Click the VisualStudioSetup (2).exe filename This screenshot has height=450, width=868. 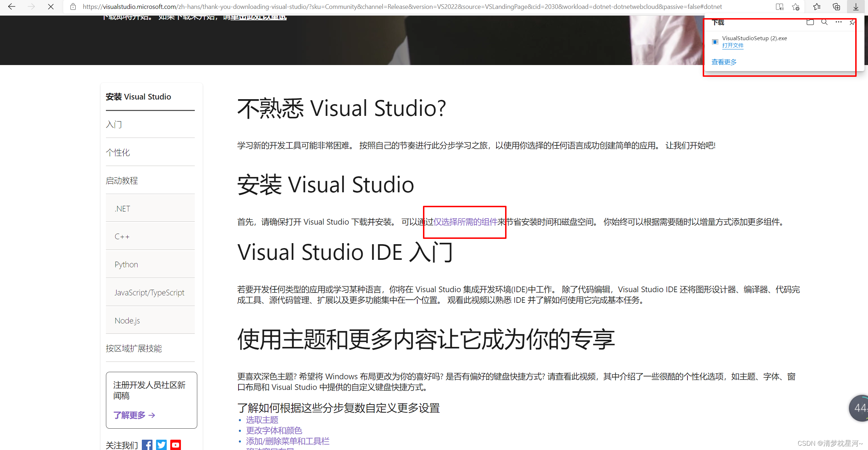754,38
